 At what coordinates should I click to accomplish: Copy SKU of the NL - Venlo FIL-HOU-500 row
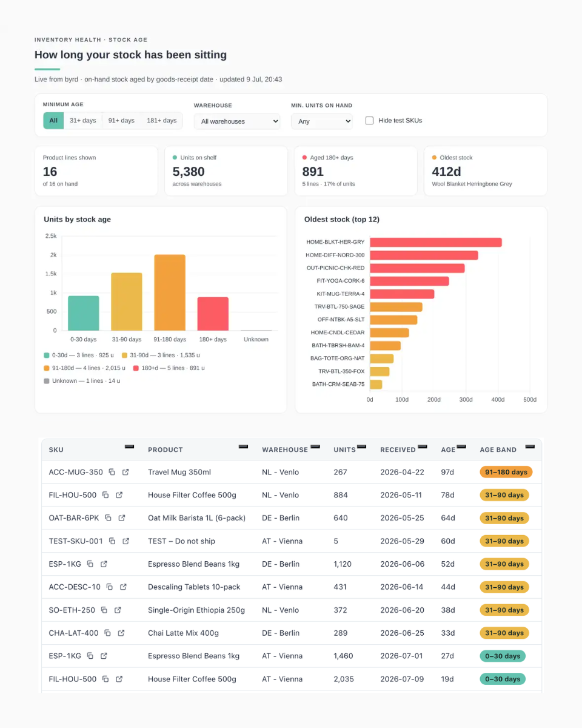tap(105, 495)
